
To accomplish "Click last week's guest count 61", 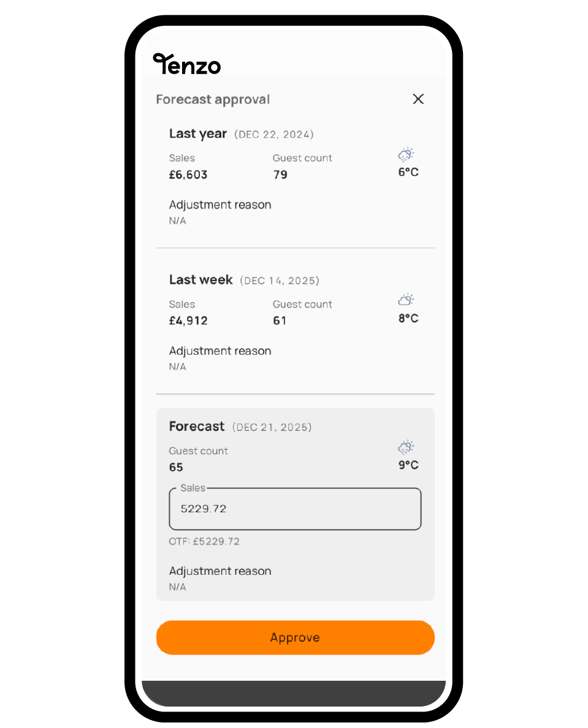I will tap(280, 320).
